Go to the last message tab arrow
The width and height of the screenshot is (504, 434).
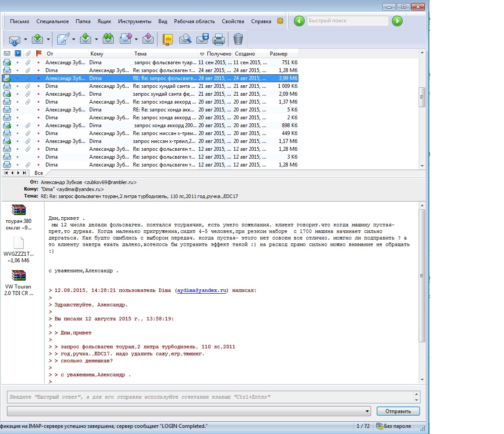[x=24, y=173]
